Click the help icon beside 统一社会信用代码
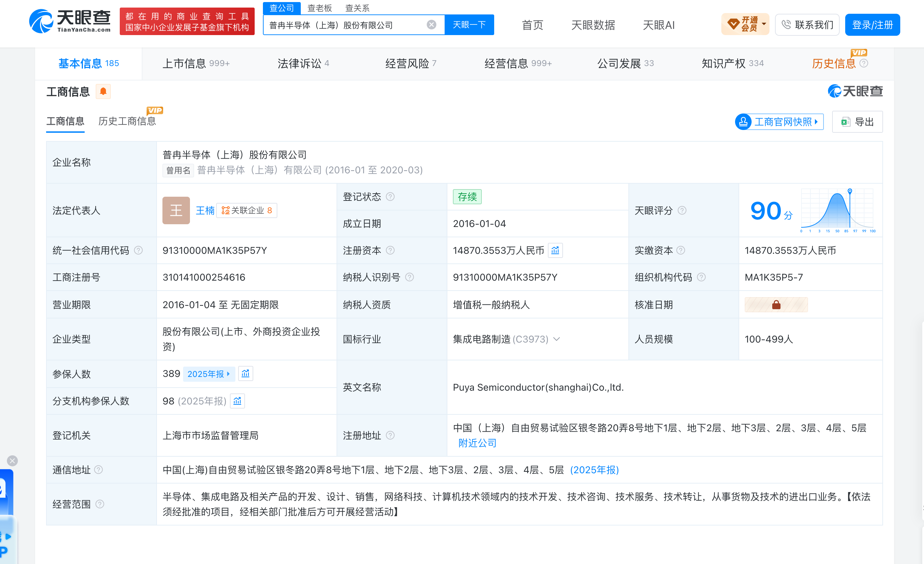The image size is (924, 564). coord(138,250)
